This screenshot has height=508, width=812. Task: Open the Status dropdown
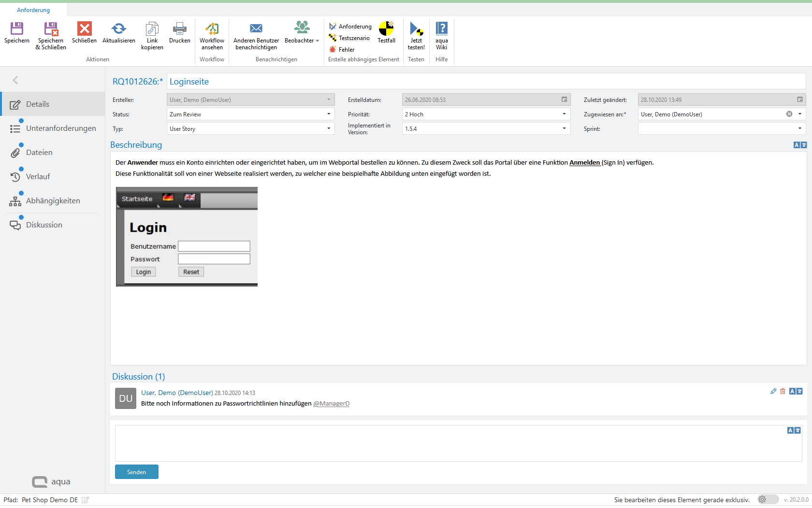tap(329, 114)
